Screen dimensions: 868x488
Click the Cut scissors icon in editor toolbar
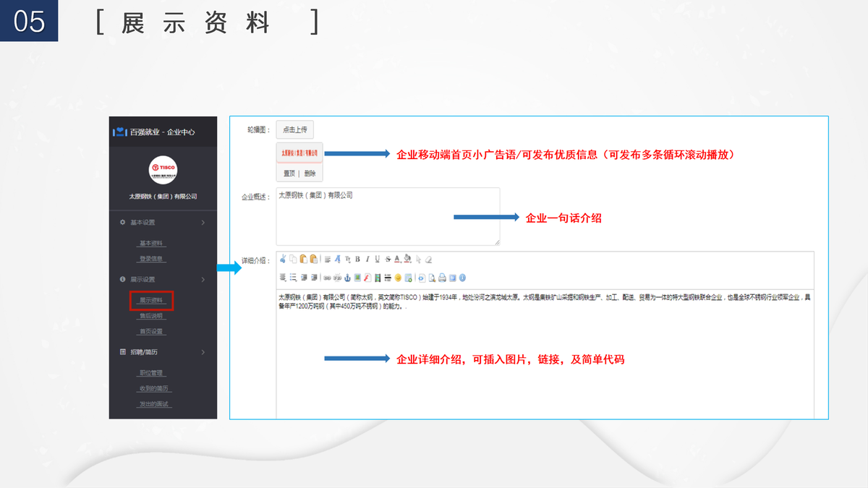tap(283, 259)
